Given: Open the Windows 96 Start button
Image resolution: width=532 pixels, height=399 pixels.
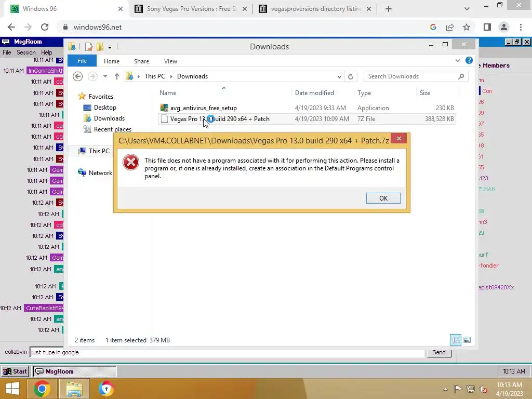Looking at the screenshot, I should pyautogui.click(x=15, y=371).
